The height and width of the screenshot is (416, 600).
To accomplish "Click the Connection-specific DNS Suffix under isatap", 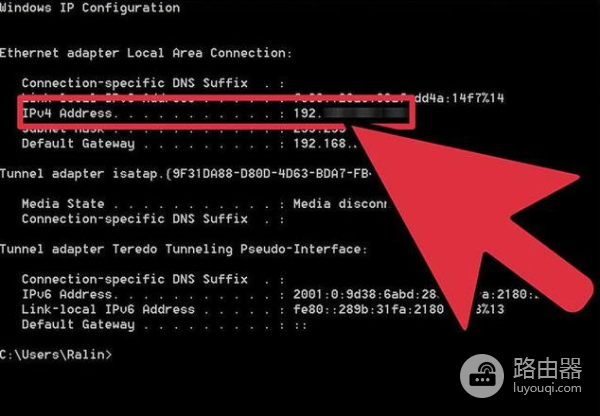I will [x=153, y=219].
